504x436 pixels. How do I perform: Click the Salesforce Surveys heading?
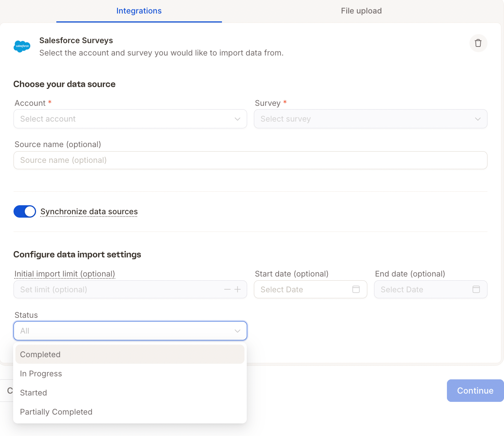76,41
